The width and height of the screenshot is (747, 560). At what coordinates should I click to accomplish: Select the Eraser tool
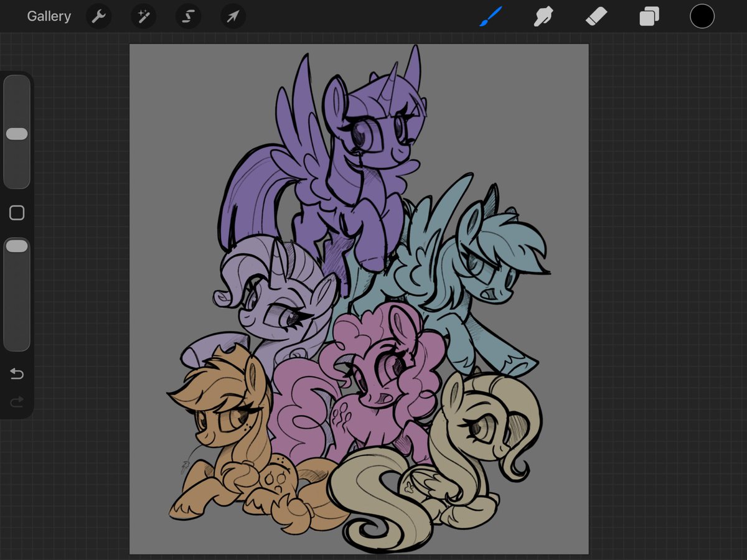[x=596, y=16]
